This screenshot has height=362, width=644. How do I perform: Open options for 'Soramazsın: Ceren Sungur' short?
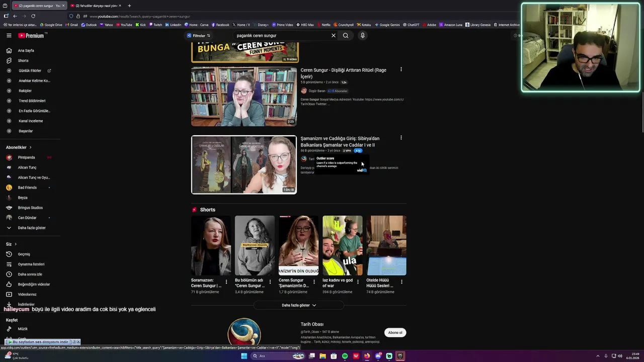(226, 282)
